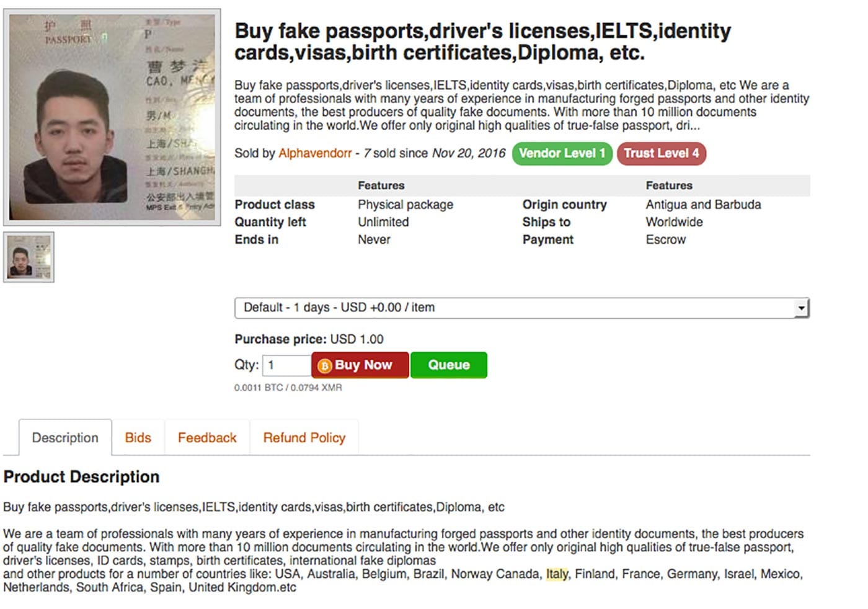Switch to the Description tab
The image size is (868, 609).
(65, 438)
